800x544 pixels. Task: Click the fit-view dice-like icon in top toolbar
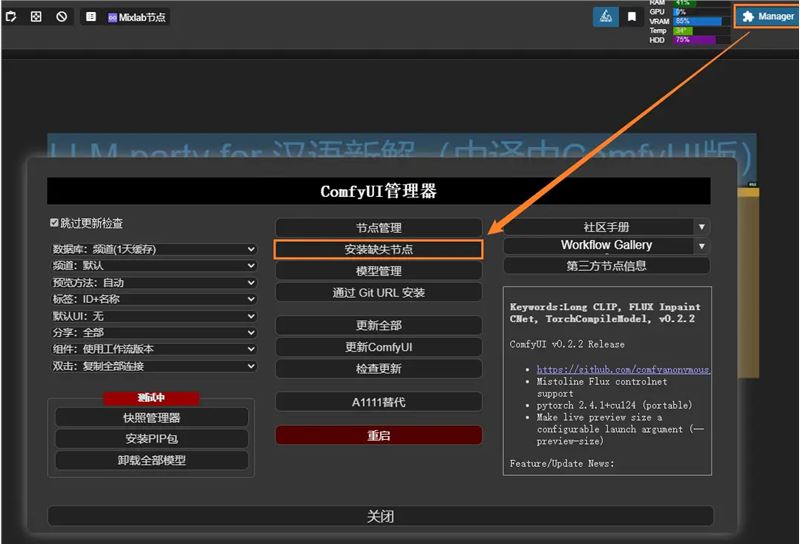(36, 17)
